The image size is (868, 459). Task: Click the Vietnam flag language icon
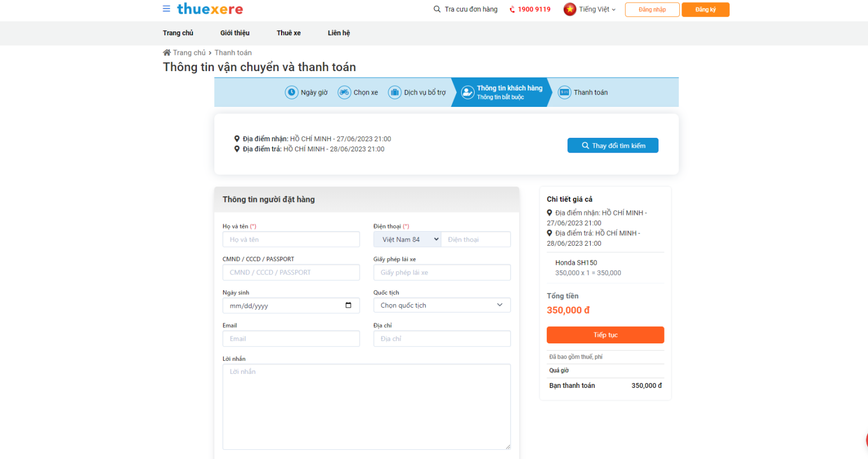[x=570, y=9]
